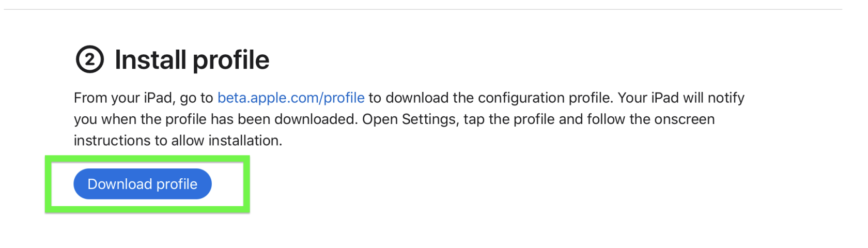
Task: Click the text instructions to allow installation
Action: 178,141
